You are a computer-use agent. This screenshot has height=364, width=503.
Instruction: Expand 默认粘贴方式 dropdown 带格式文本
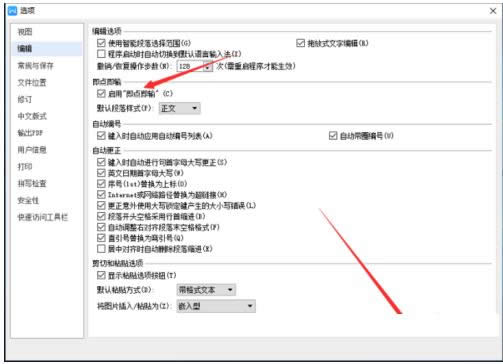tap(206, 290)
